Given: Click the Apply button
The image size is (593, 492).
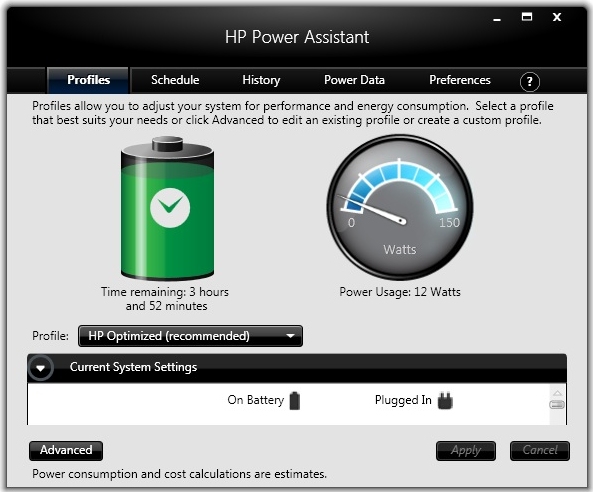Looking at the screenshot, I should pyautogui.click(x=466, y=450).
